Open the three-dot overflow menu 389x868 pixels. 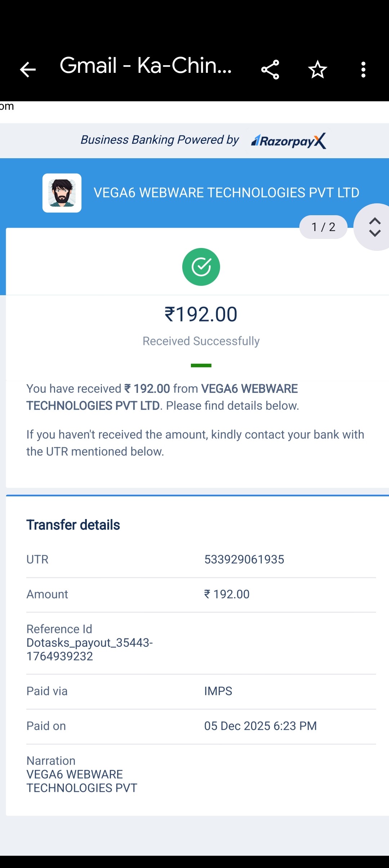[363, 70]
